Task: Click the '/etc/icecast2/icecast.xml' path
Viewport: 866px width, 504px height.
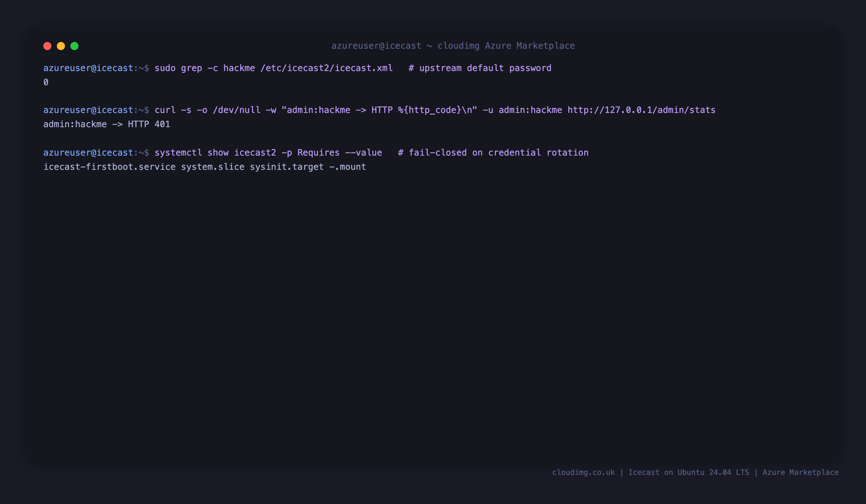Action: [x=326, y=68]
